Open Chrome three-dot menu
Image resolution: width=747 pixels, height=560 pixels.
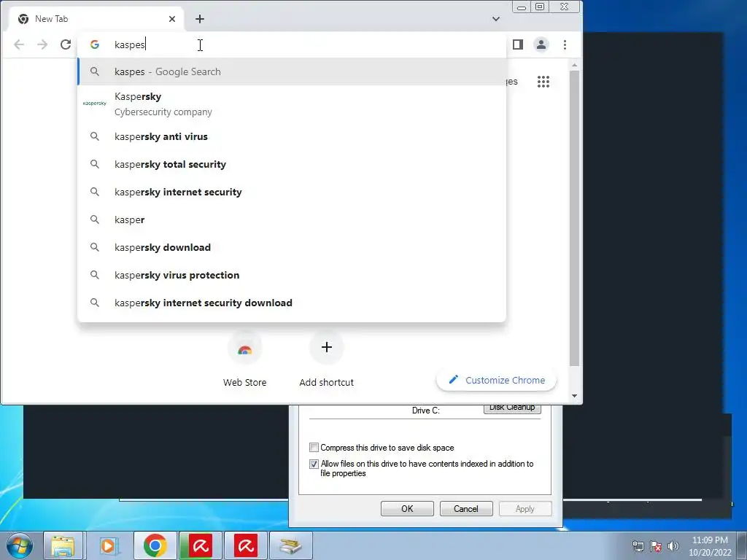565,44
